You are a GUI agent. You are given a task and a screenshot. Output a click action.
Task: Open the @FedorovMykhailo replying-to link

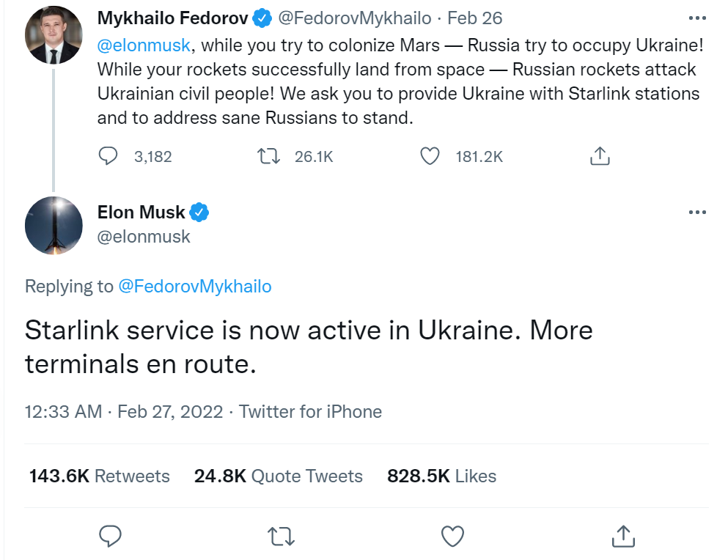194,287
